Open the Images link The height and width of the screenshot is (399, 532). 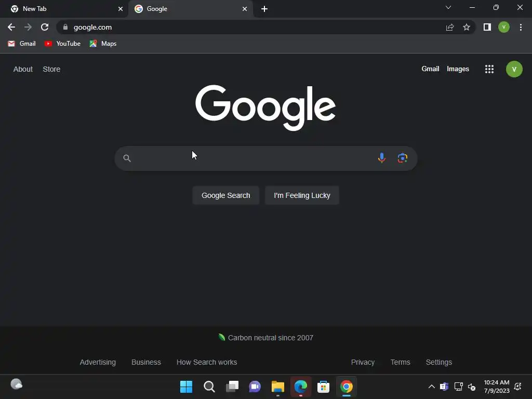point(458,69)
